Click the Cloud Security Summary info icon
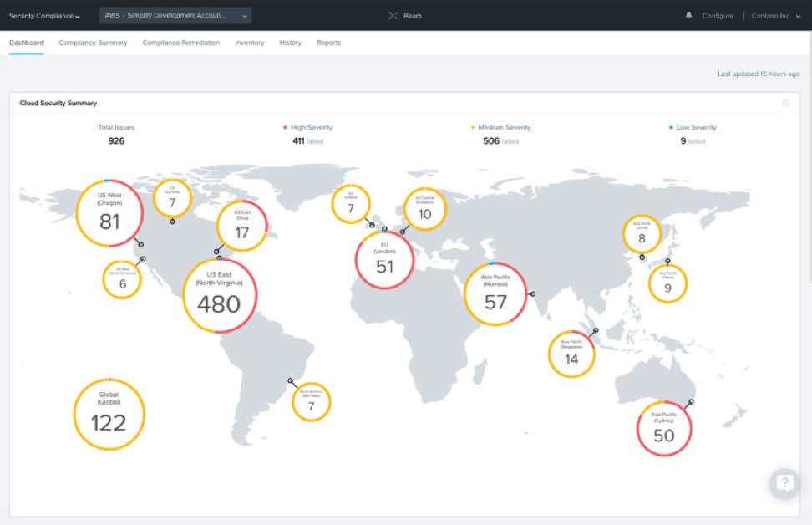This screenshot has height=525, width=812. coord(785,103)
